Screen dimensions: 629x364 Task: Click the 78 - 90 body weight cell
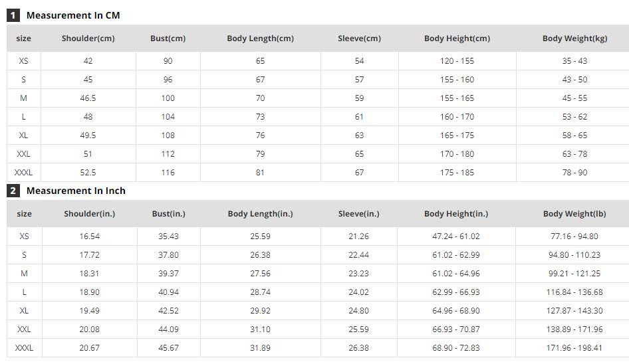[574, 173]
